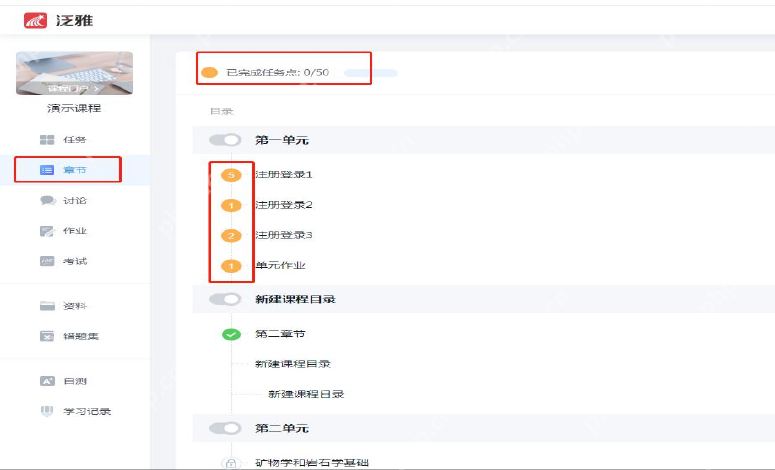Screen dimensions: 775x470
Task: Open the 学习记录 icon
Action: [47, 411]
